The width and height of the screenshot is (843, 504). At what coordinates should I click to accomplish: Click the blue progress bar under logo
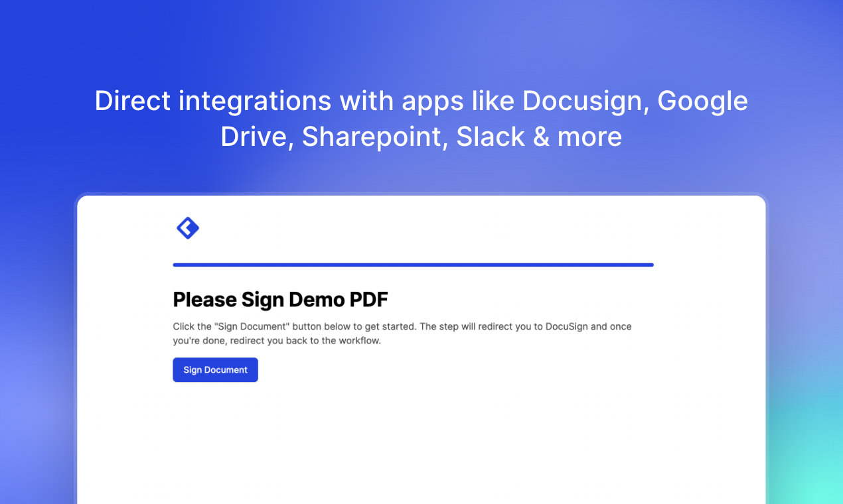tap(413, 265)
